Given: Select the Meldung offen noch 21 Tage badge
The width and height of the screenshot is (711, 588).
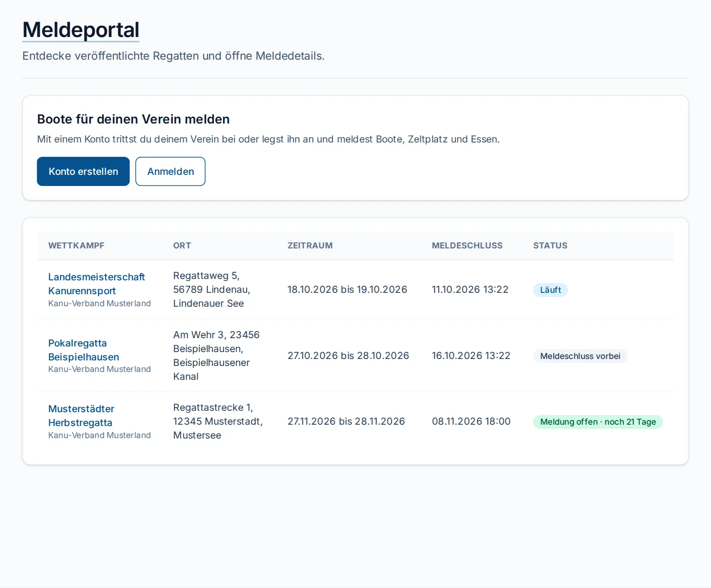Looking at the screenshot, I should point(598,422).
